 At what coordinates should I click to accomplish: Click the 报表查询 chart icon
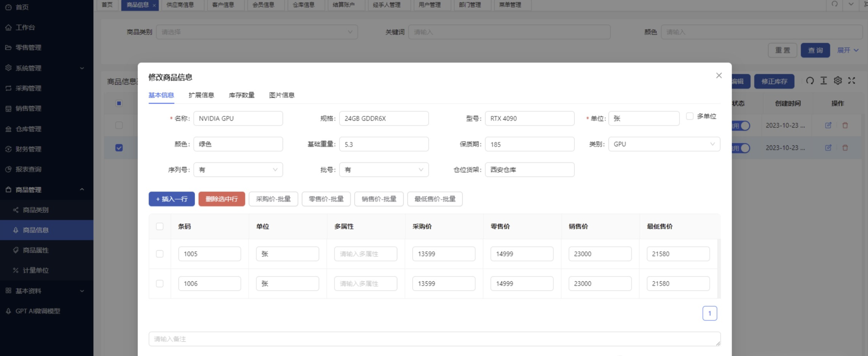tap(9, 169)
